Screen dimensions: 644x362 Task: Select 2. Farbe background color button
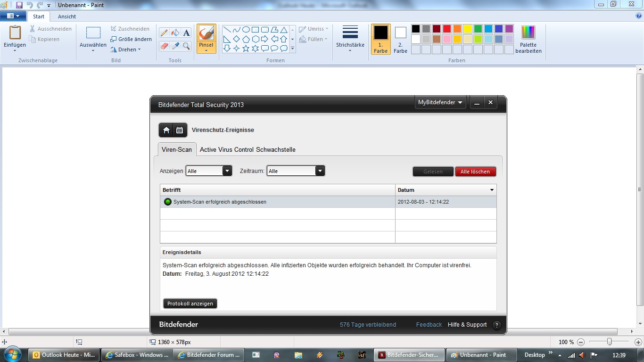coord(400,40)
